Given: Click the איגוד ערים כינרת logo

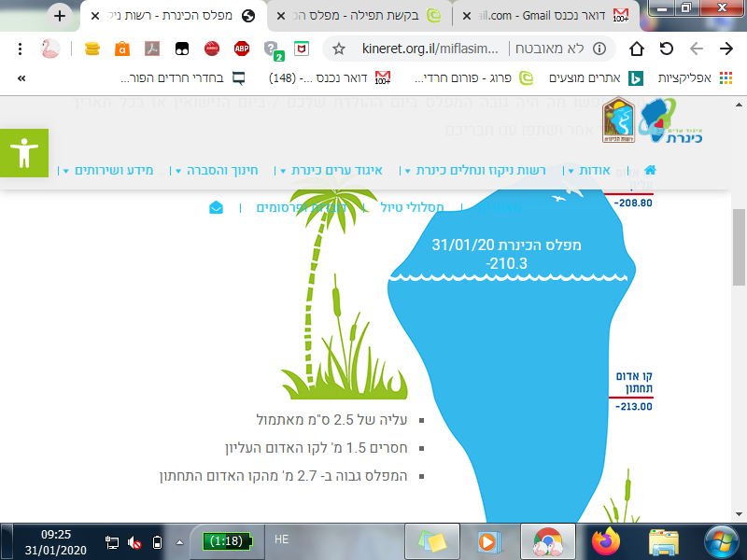Looking at the screenshot, I should (670, 121).
